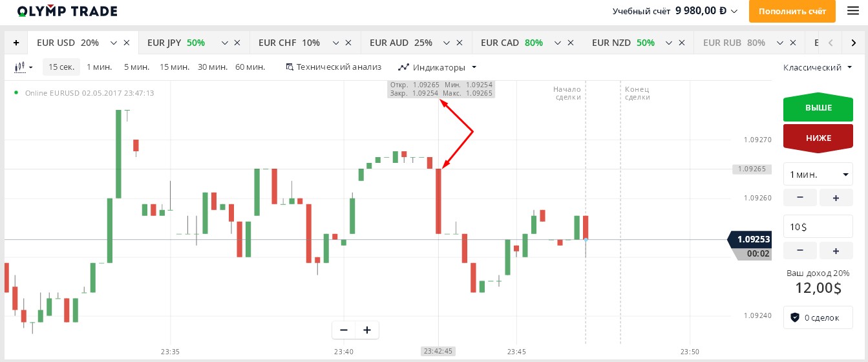This screenshot has width=868, height=362.
Task: Add a new asset tab with plus
Action: (x=16, y=43)
